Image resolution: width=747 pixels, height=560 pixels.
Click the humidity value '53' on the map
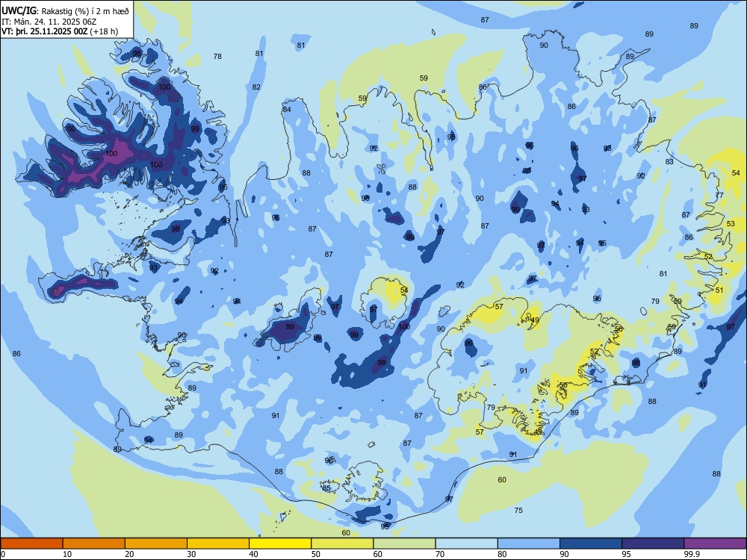(x=731, y=223)
